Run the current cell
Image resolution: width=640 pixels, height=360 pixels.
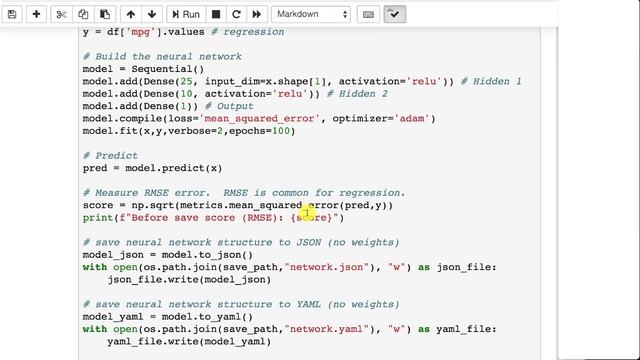[x=186, y=14]
